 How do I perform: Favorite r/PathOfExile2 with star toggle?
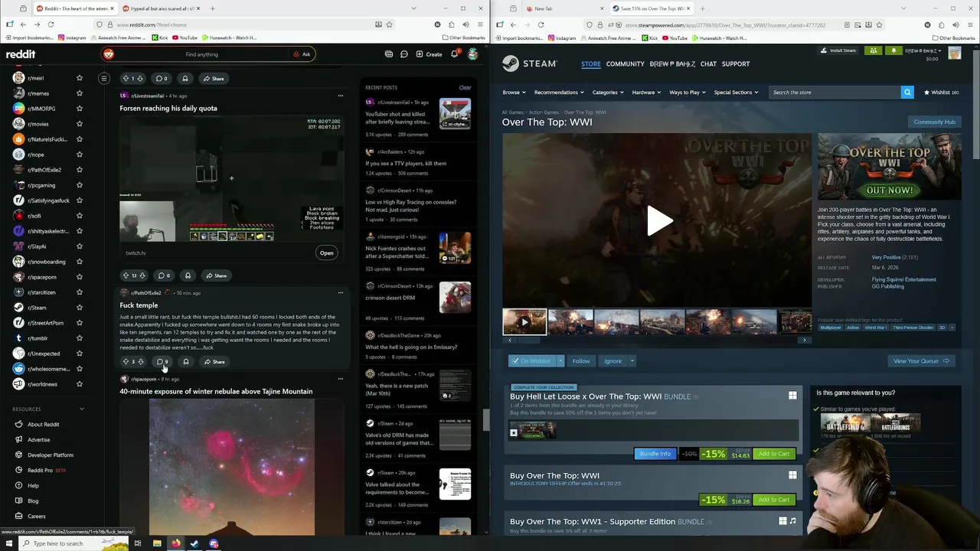79,170
